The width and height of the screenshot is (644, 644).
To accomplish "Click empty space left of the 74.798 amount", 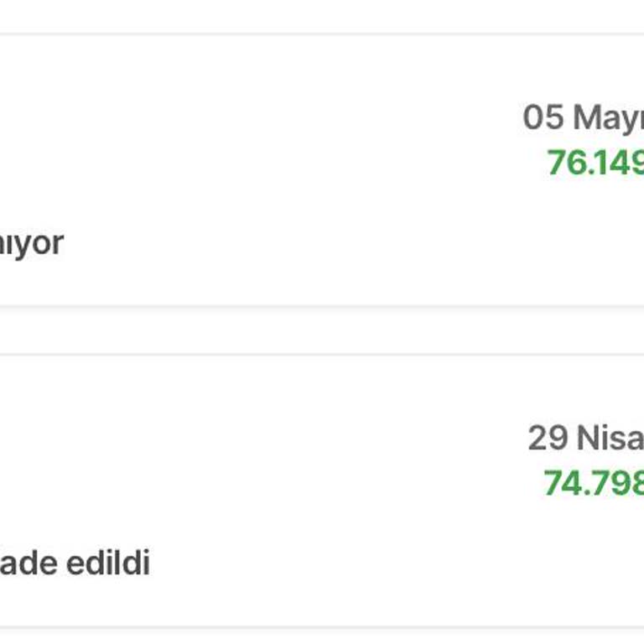I will (377, 482).
